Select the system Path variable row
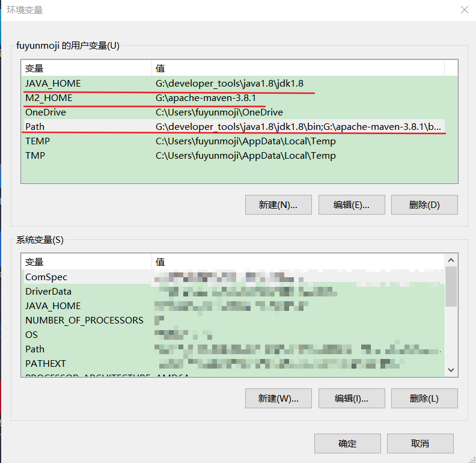 click(x=233, y=349)
